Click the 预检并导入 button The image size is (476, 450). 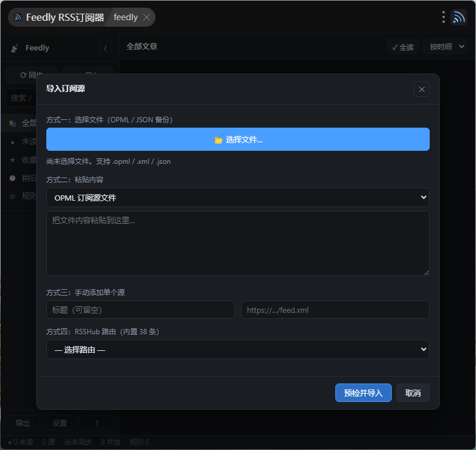pyautogui.click(x=363, y=393)
